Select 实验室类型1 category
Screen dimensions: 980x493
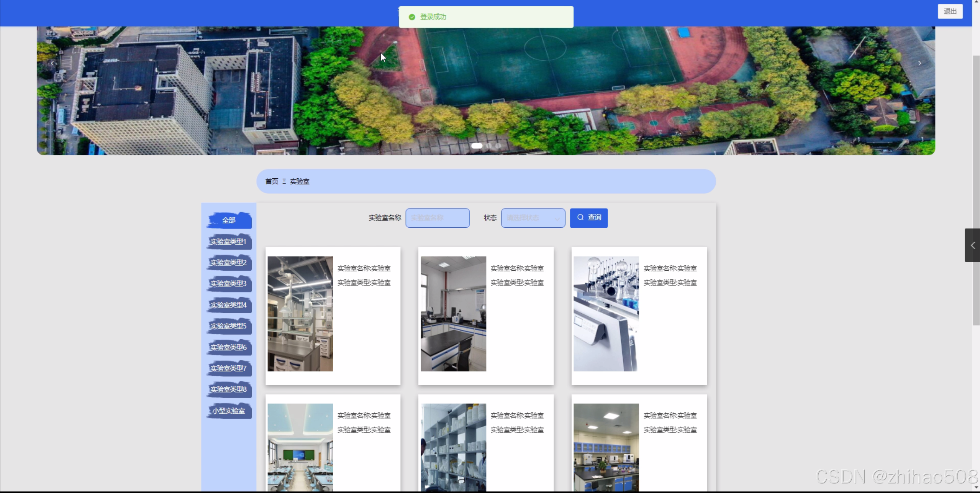(229, 242)
